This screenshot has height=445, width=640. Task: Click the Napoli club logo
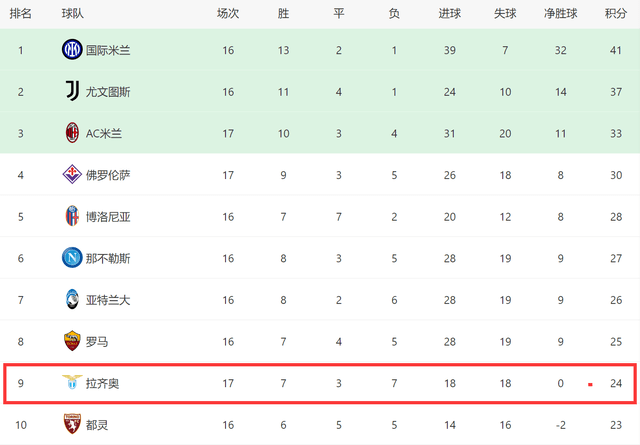pos(72,258)
